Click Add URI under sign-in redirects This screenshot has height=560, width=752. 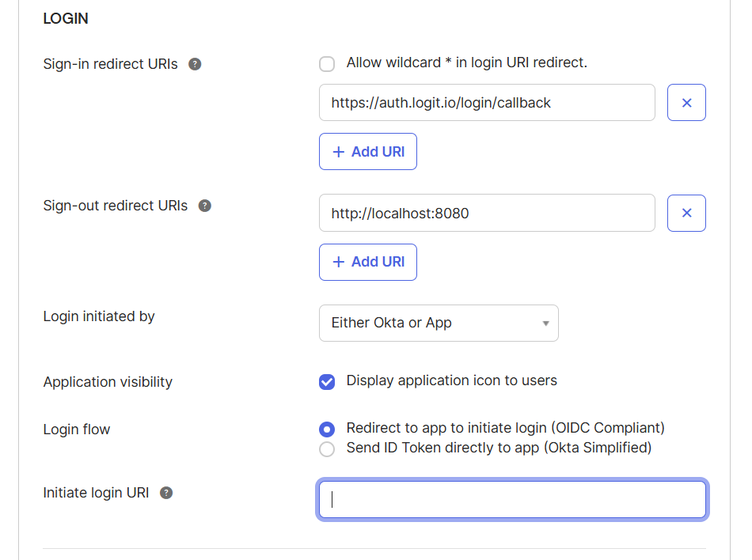pos(367,151)
